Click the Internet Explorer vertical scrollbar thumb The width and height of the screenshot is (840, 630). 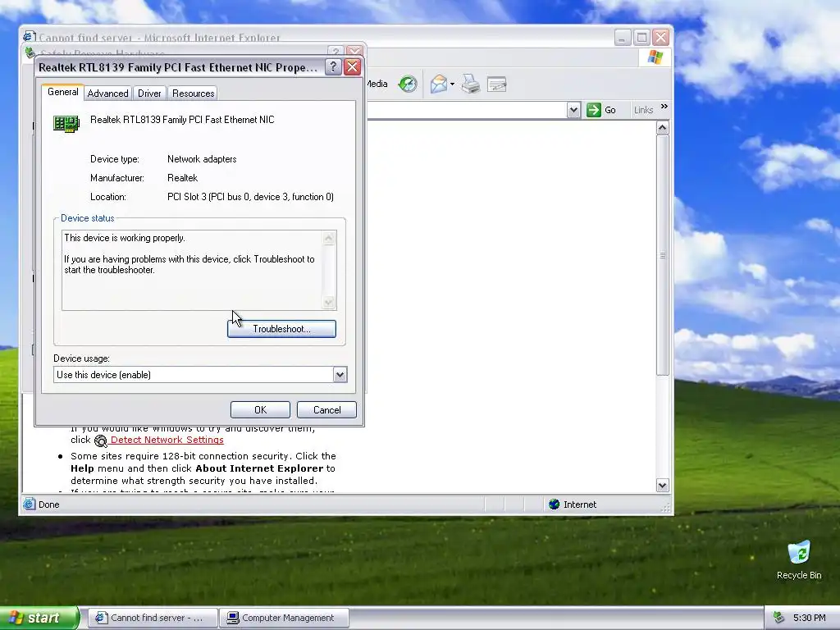point(663,255)
